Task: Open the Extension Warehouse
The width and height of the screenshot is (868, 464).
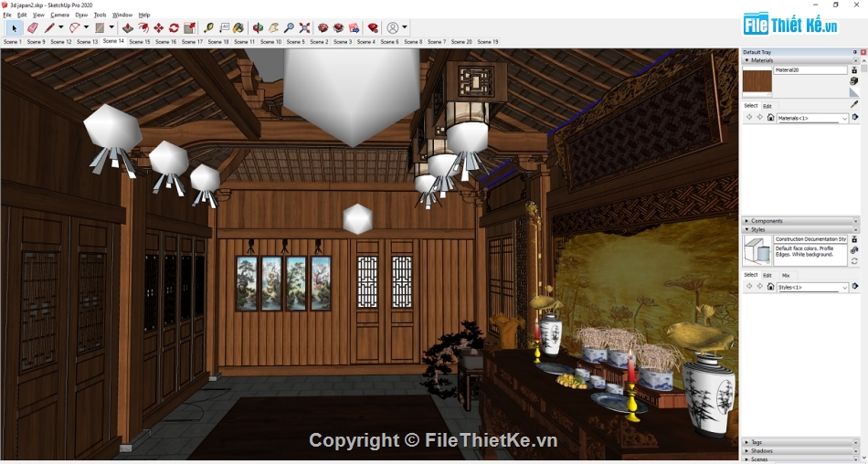Action: 339,27
